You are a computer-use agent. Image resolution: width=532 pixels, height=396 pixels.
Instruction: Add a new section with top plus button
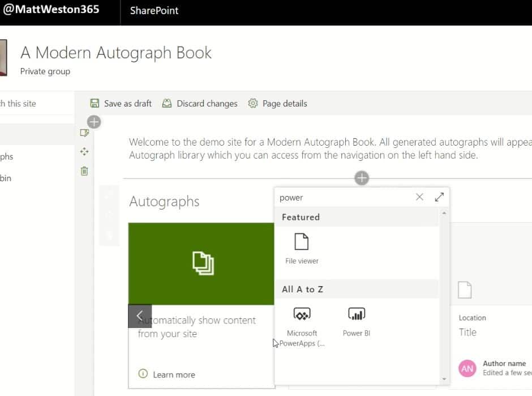94,122
